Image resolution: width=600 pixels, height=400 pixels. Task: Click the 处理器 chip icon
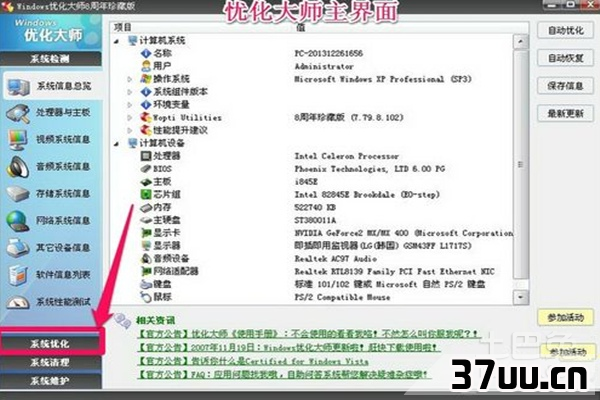pos(146,156)
